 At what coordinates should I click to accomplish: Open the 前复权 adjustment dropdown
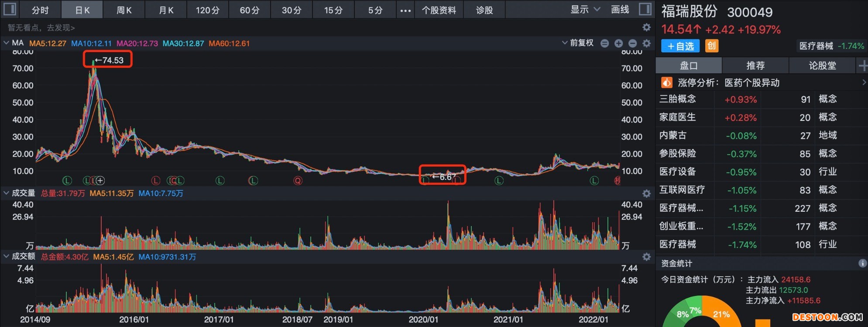tap(578, 43)
